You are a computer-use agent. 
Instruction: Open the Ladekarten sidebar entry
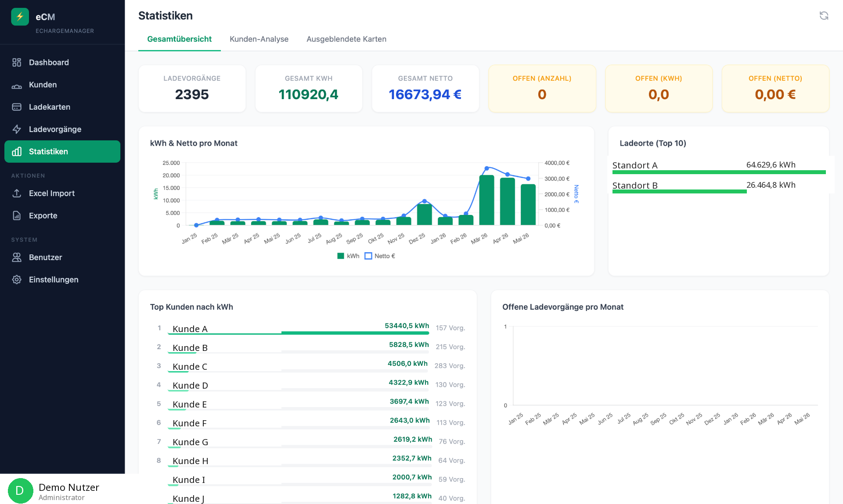click(62, 107)
